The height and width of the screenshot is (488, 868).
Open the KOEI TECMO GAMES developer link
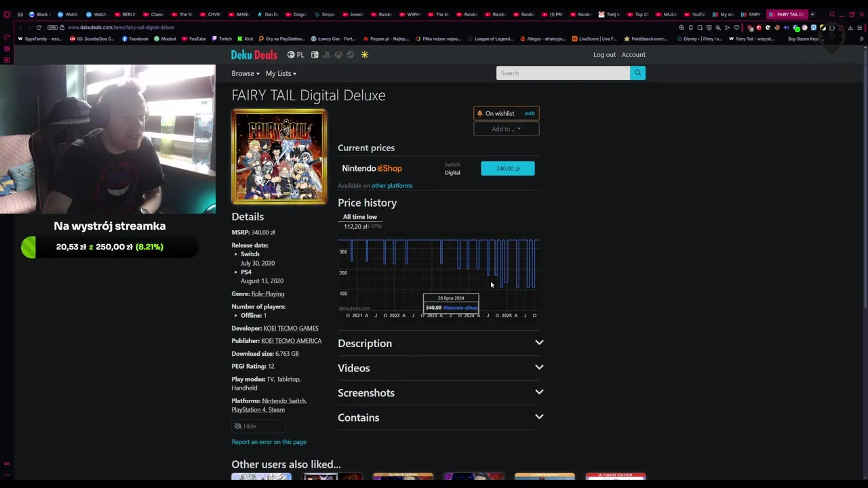pyautogui.click(x=291, y=329)
